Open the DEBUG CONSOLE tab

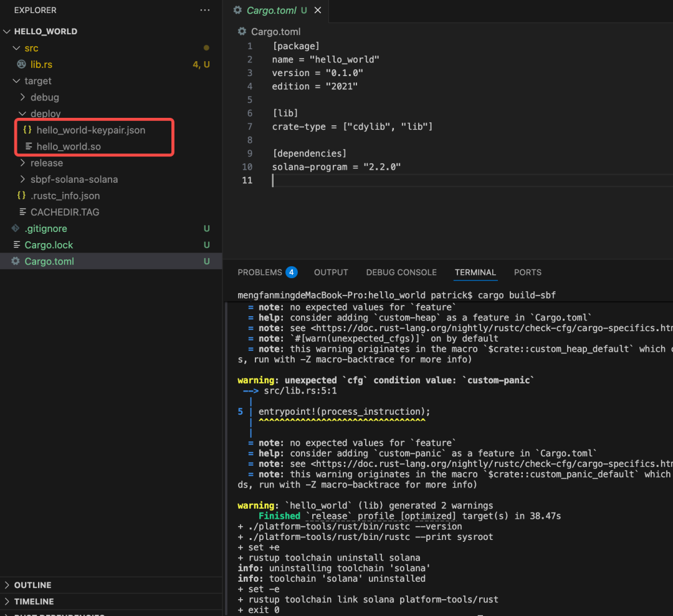coord(401,272)
